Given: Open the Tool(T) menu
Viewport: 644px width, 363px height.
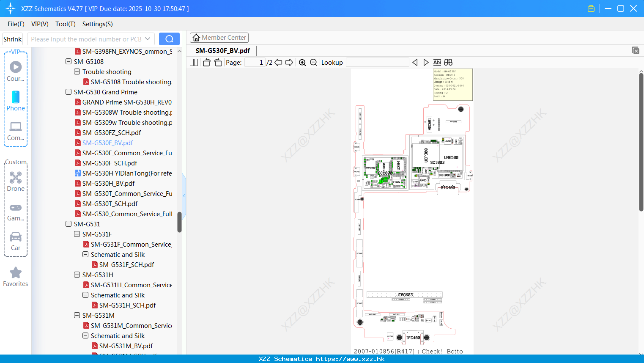Looking at the screenshot, I should click(66, 24).
